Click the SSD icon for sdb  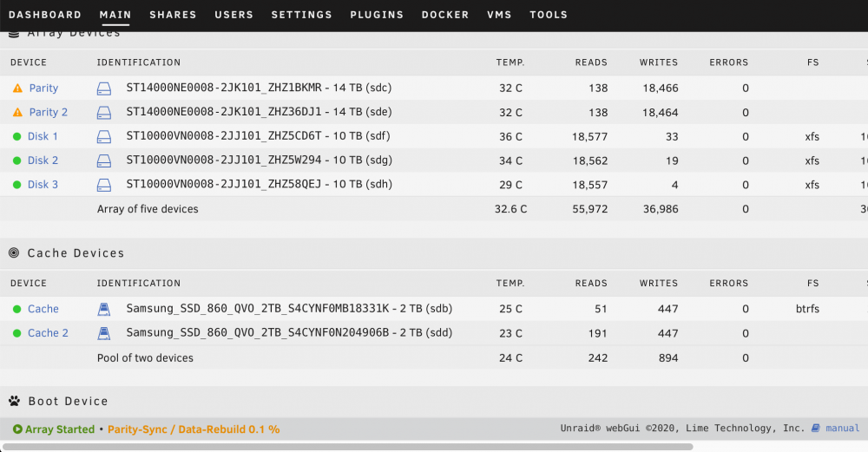pos(104,309)
